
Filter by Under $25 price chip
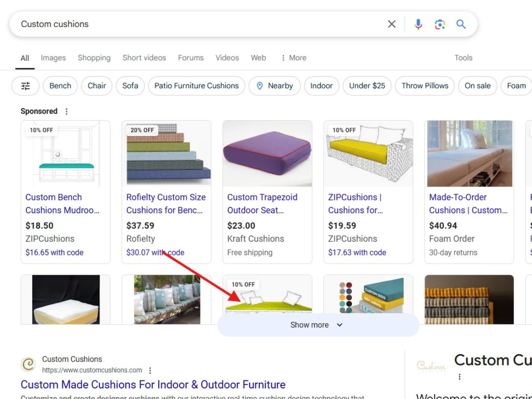[x=367, y=86]
